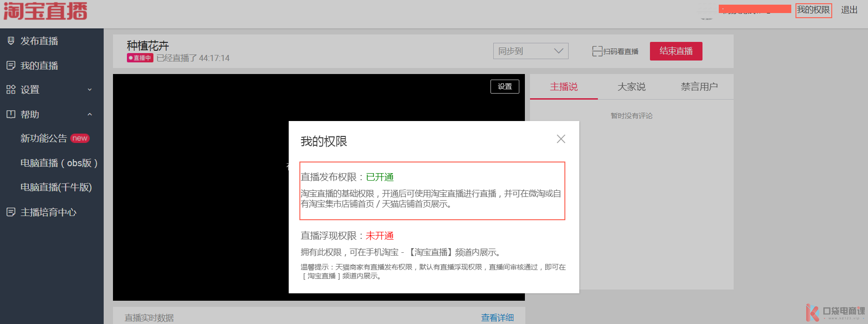The width and height of the screenshot is (868, 324).
Task: Switch to the 大家说 tab
Action: (631, 87)
